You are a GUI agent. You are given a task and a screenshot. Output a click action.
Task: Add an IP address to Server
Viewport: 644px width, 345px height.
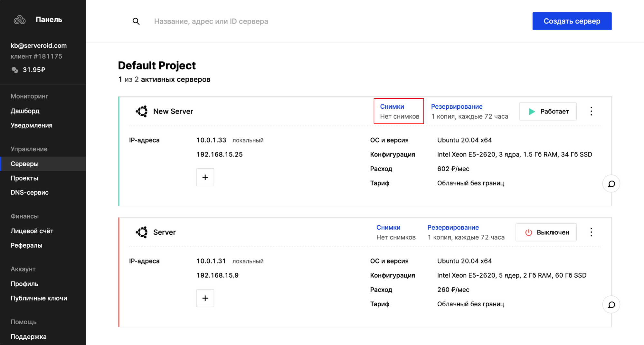205,298
